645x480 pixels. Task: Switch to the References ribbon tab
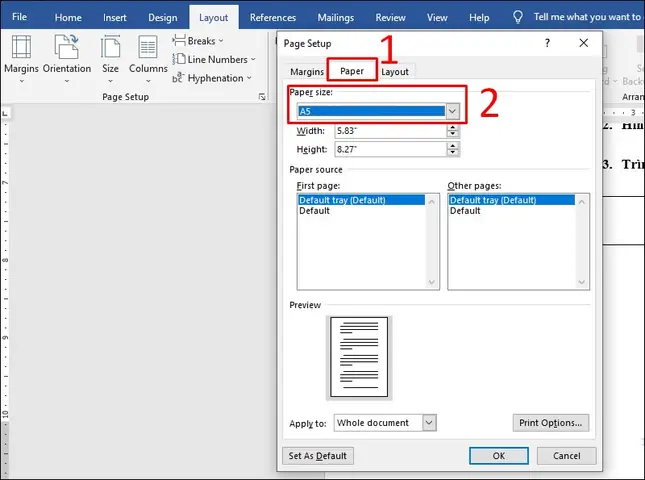click(x=273, y=17)
